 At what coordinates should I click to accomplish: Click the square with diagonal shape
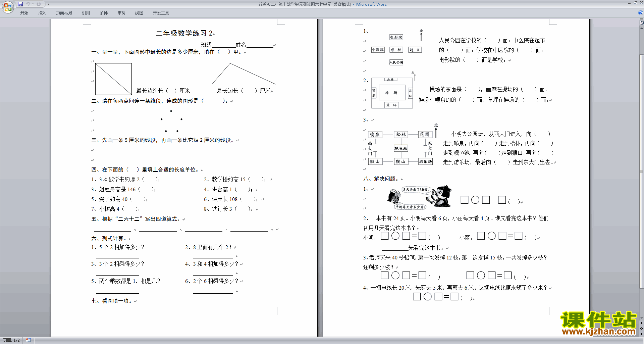click(x=113, y=79)
